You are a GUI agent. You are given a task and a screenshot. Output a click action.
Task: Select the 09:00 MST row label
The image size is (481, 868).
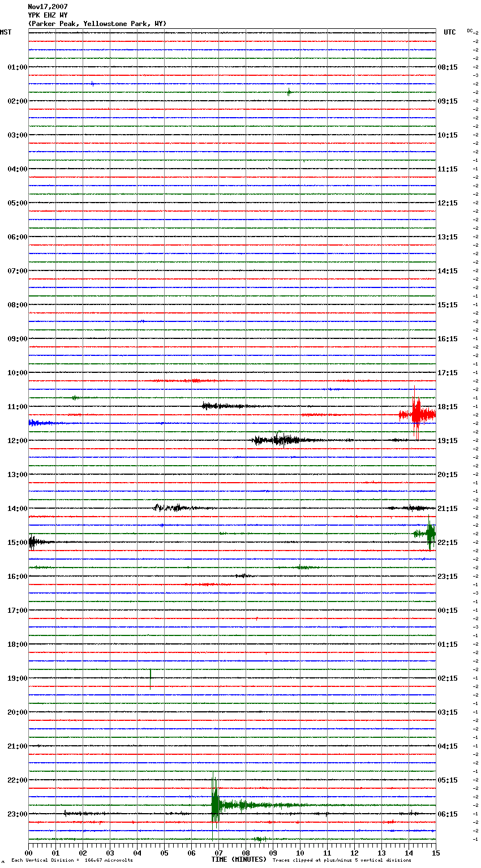(18, 339)
